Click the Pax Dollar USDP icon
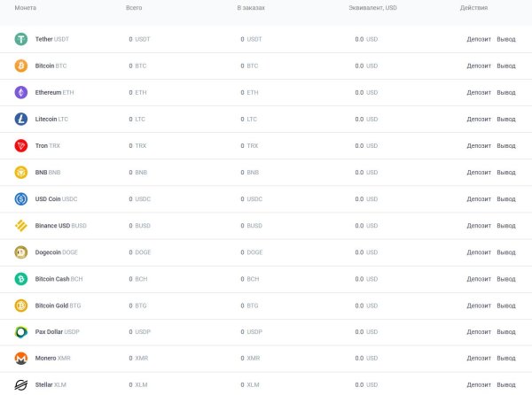Image resolution: width=532 pixels, height=395 pixels. [x=21, y=332]
